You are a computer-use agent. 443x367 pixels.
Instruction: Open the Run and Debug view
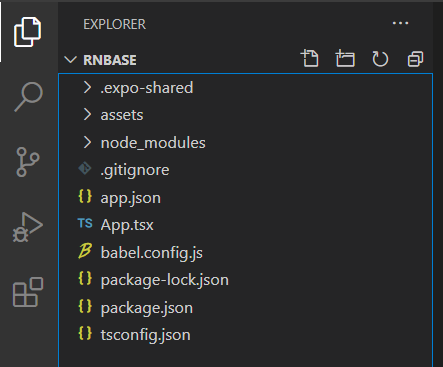point(28,227)
